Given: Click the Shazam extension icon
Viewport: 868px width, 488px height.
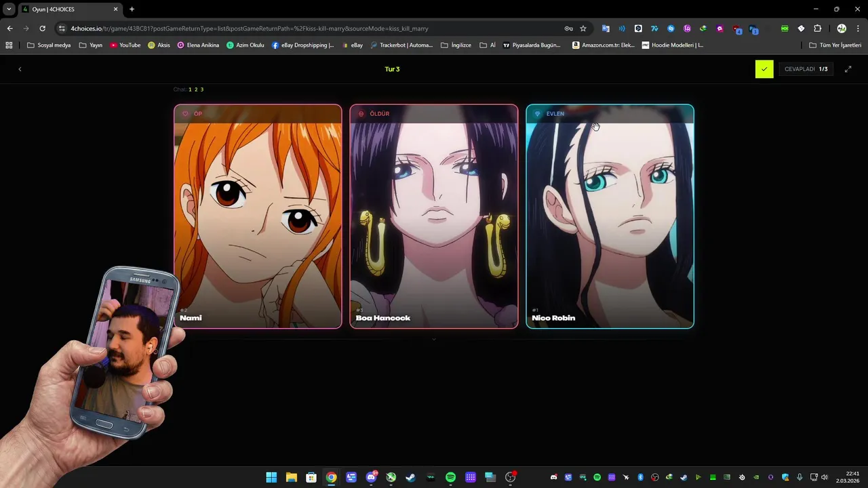Looking at the screenshot, I should coord(671,28).
